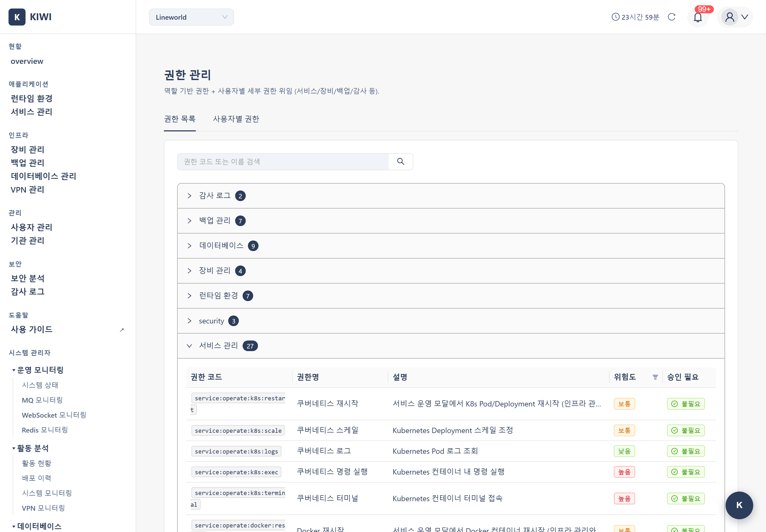This screenshot has height=532, width=766.
Task: Expand the 데이터베이스 permission group
Action: pos(451,246)
